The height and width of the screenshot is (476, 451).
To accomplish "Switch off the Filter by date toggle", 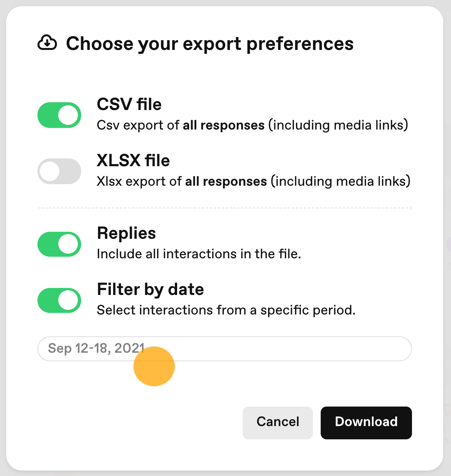I will [x=59, y=300].
